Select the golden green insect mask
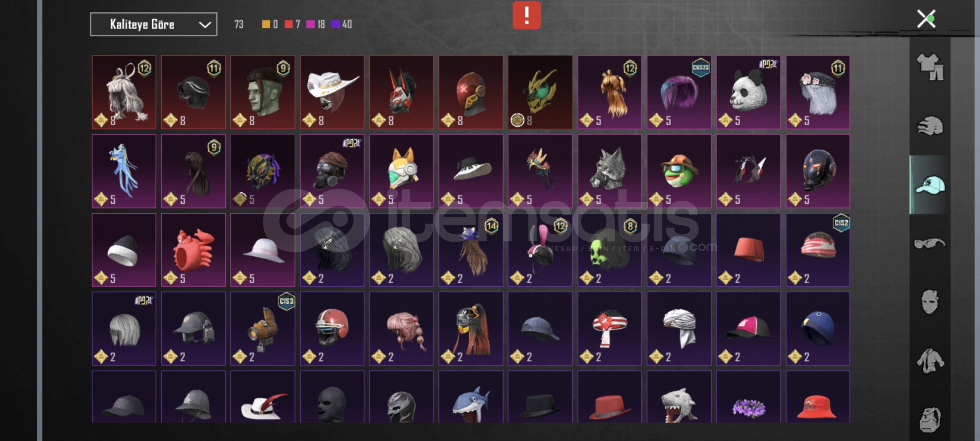This screenshot has width=980, height=441. pyautogui.click(x=540, y=92)
